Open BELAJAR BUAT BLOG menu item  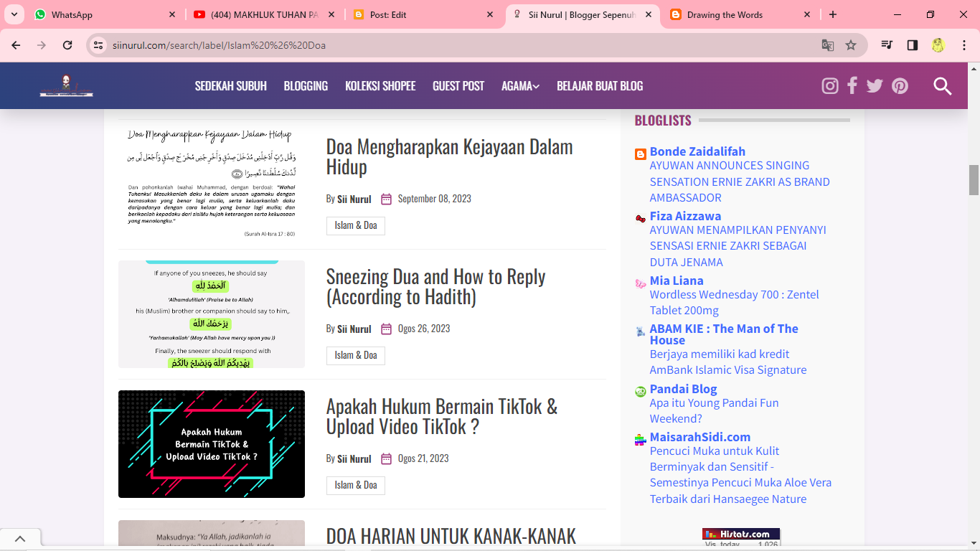[x=600, y=86]
